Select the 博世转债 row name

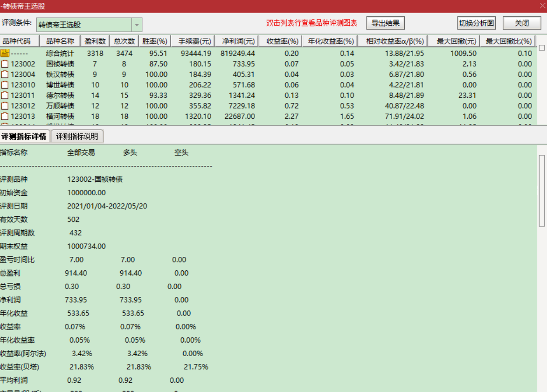(60, 85)
